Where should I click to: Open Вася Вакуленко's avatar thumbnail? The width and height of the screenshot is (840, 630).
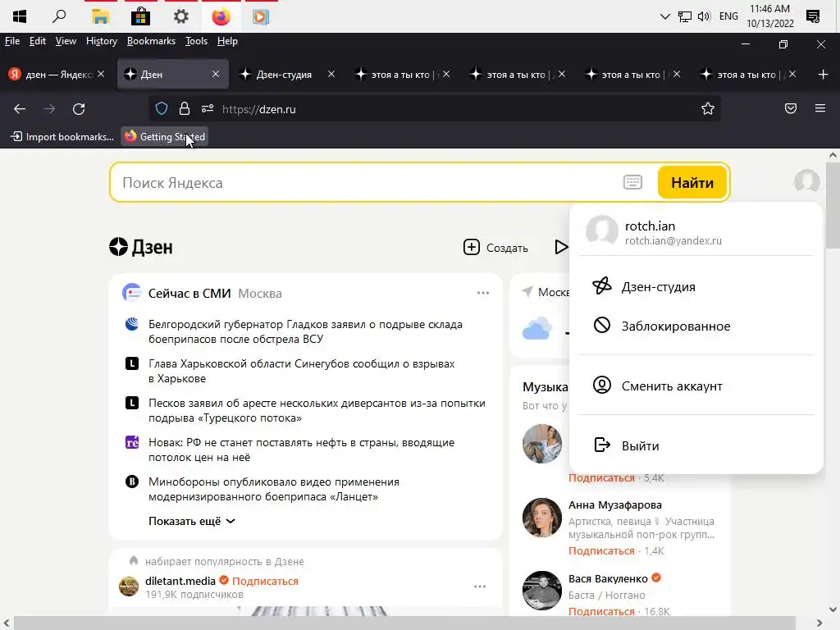click(542, 591)
